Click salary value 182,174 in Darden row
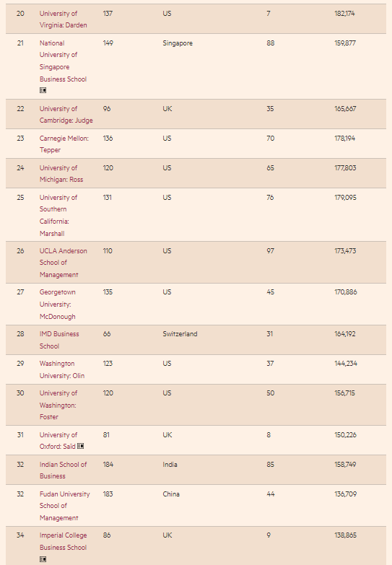The width and height of the screenshot is (392, 565). tap(344, 13)
